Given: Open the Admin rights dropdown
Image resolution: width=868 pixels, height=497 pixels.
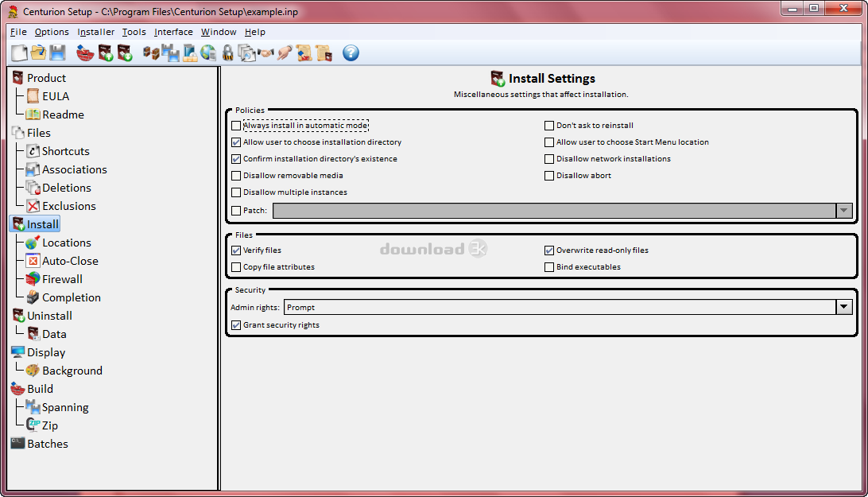Looking at the screenshot, I should pyautogui.click(x=843, y=307).
